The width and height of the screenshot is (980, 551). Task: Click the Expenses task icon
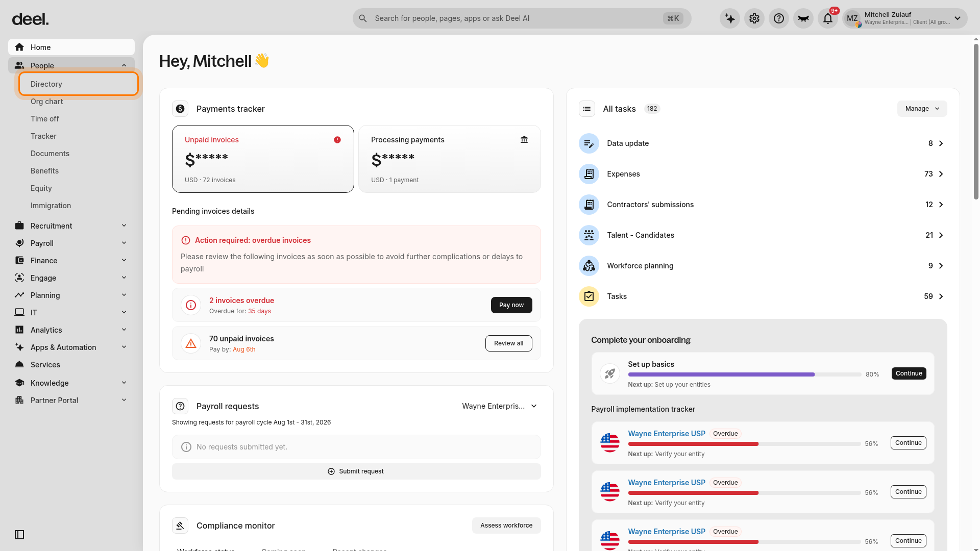(x=589, y=174)
